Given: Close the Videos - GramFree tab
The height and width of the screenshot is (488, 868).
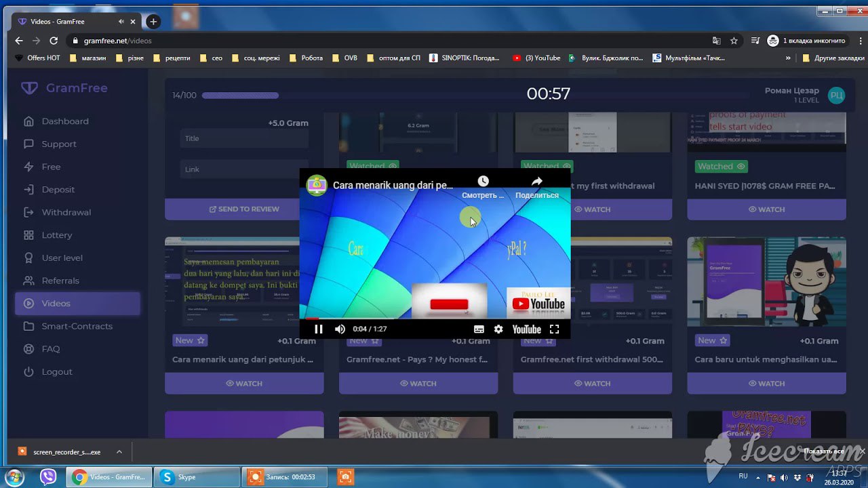Looking at the screenshot, I should pos(133,22).
